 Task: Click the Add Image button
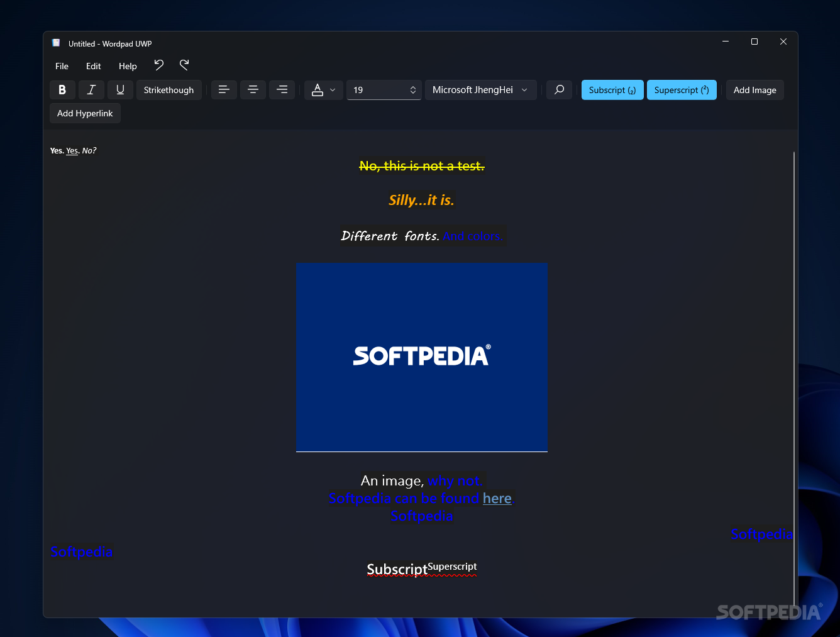click(755, 90)
